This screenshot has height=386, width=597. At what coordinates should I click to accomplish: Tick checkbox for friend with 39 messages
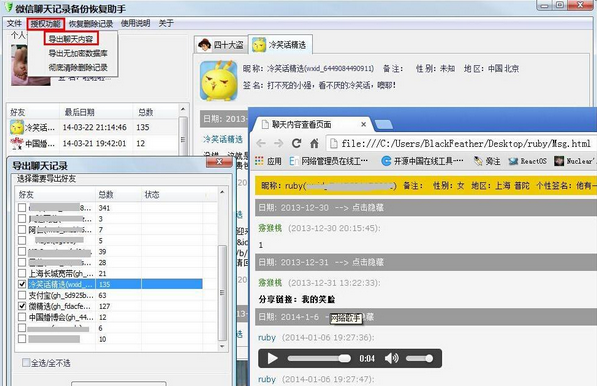coord(22,252)
